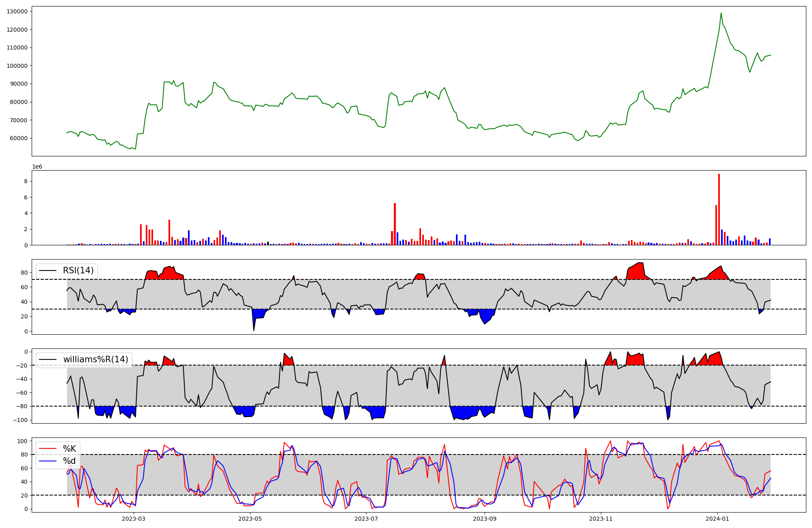Click the 2023-11 x-axis date label

pyautogui.click(x=601, y=519)
